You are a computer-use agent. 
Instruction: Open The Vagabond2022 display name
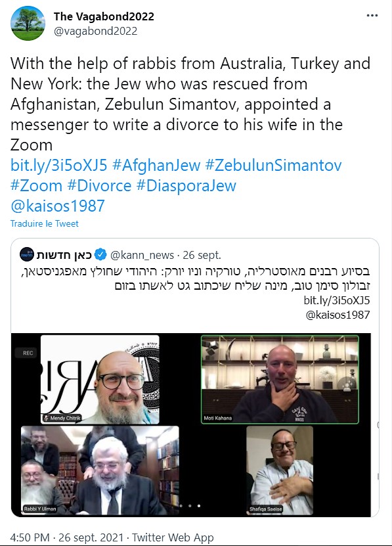104,16
